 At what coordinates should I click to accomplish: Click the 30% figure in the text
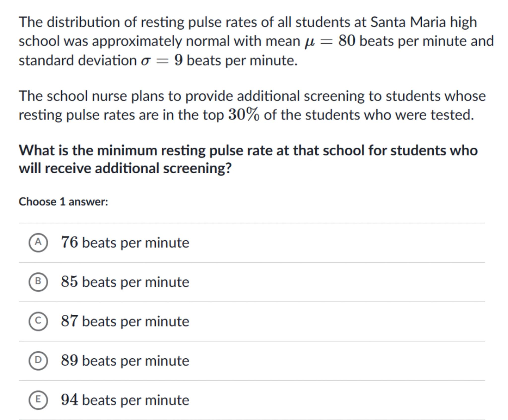pyautogui.click(x=244, y=115)
